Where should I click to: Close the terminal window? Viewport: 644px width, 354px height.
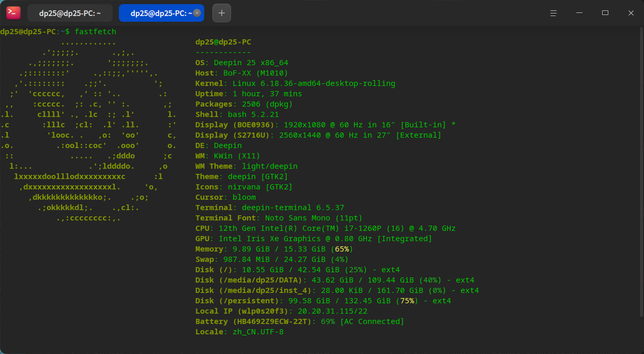tap(631, 13)
